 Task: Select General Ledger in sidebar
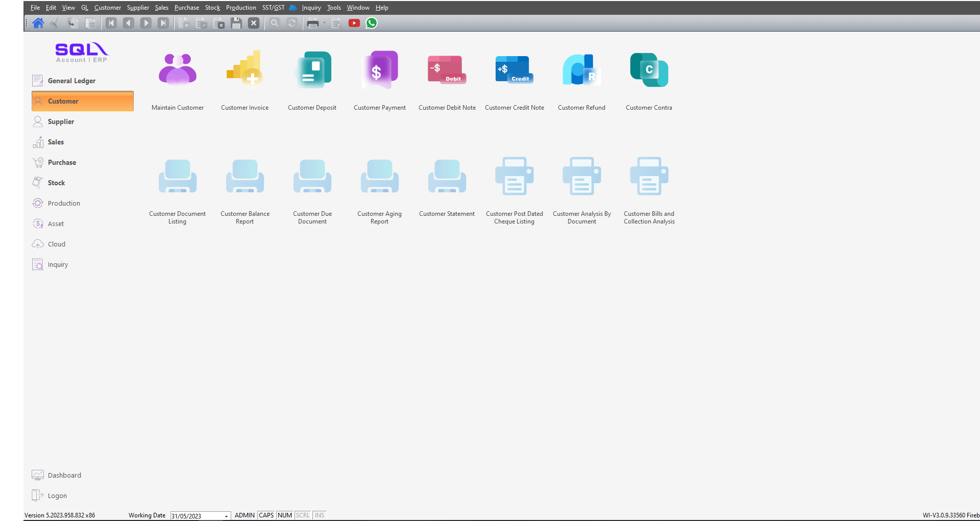(x=71, y=81)
